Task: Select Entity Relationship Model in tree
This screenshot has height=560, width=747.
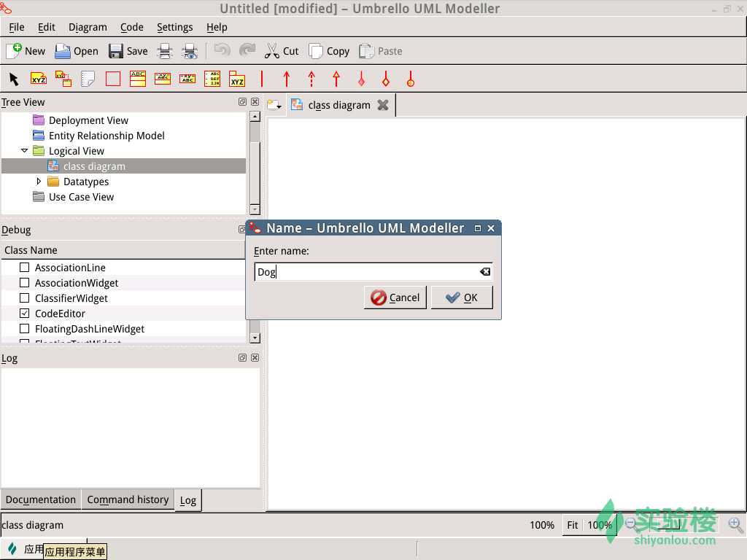Action: click(107, 135)
